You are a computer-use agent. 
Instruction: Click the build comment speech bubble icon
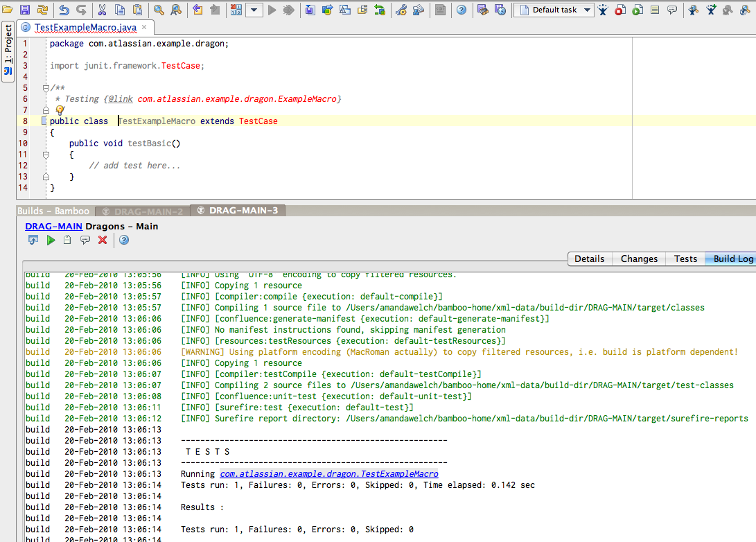click(x=85, y=240)
